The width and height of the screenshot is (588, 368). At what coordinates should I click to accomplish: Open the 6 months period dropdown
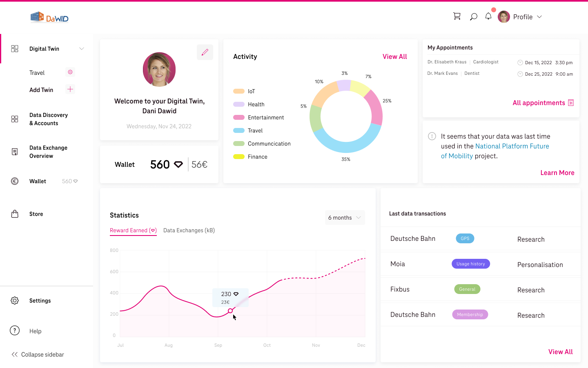pos(344,217)
